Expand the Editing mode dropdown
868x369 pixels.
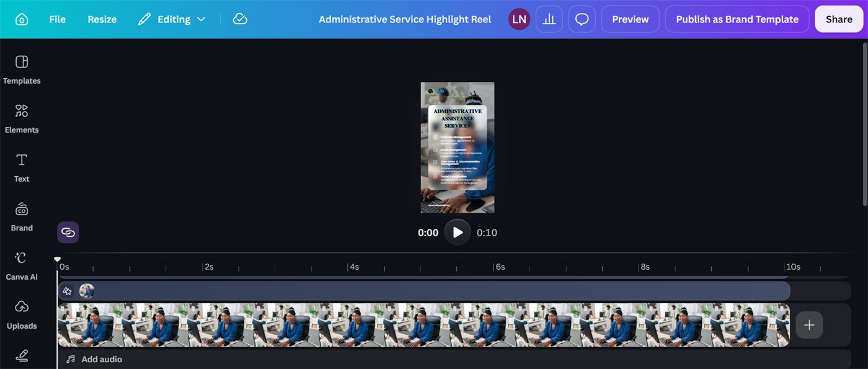point(172,19)
